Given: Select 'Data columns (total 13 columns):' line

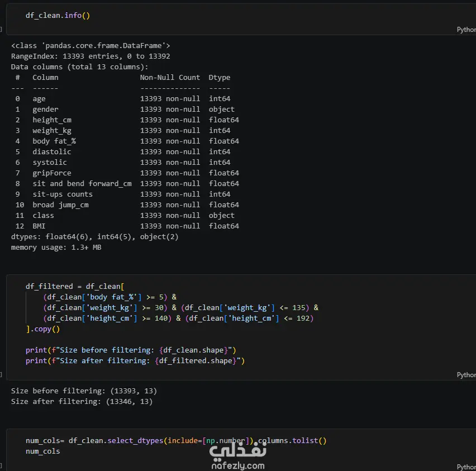Looking at the screenshot, I should [x=79, y=67].
